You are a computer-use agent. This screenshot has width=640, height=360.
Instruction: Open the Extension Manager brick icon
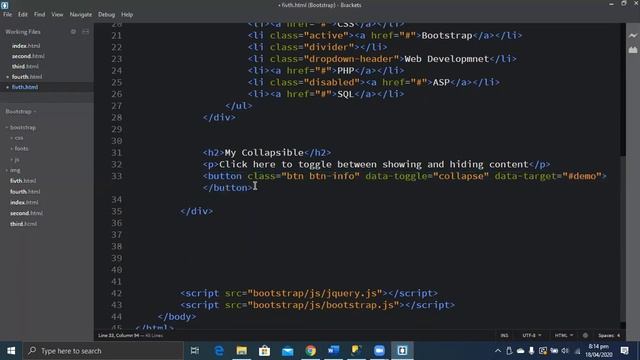633,50
